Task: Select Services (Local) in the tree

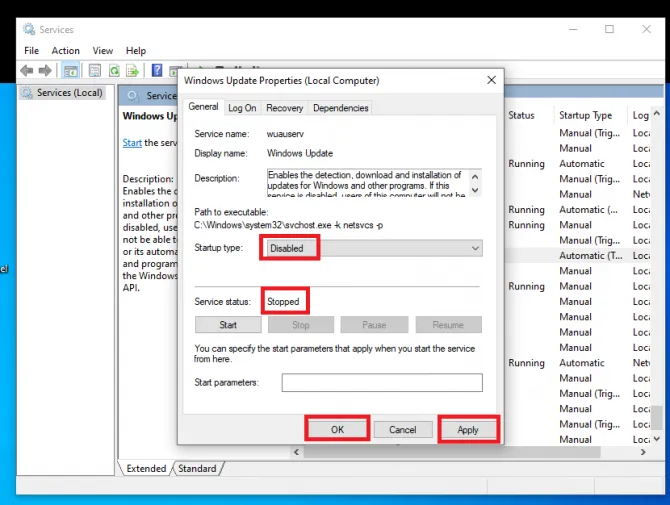Action: pyautogui.click(x=69, y=93)
